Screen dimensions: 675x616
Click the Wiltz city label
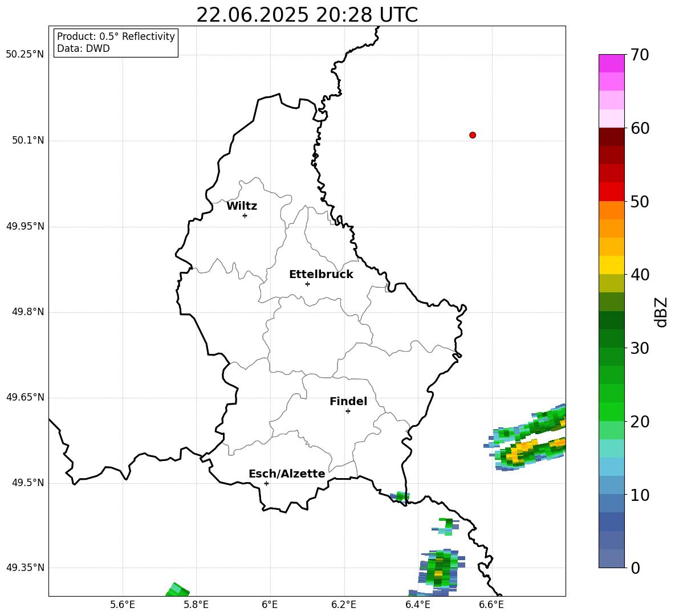coord(242,206)
